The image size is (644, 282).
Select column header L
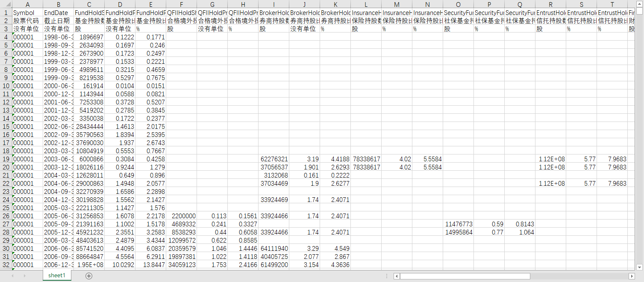point(366,4)
